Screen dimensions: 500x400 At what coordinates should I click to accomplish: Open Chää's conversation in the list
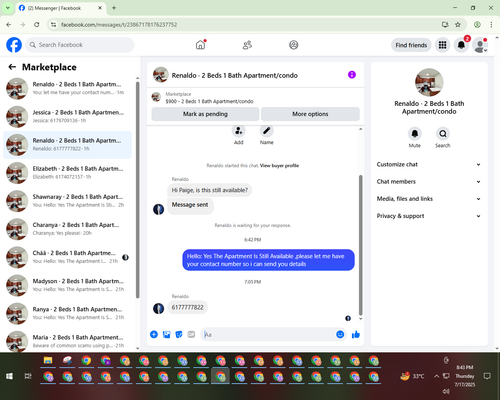[x=67, y=257]
